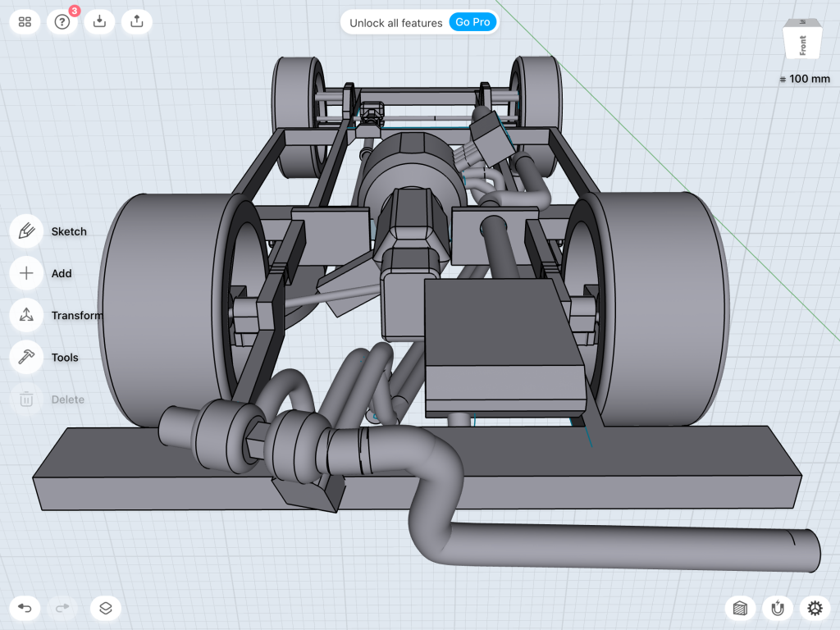Expand the Items layers panel

coord(106,608)
